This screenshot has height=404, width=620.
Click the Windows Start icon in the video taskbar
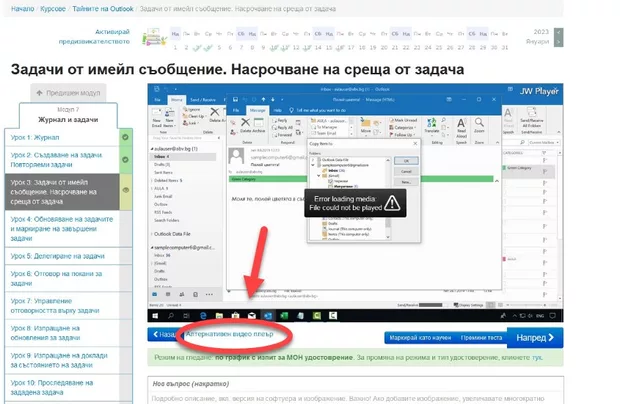click(155, 315)
